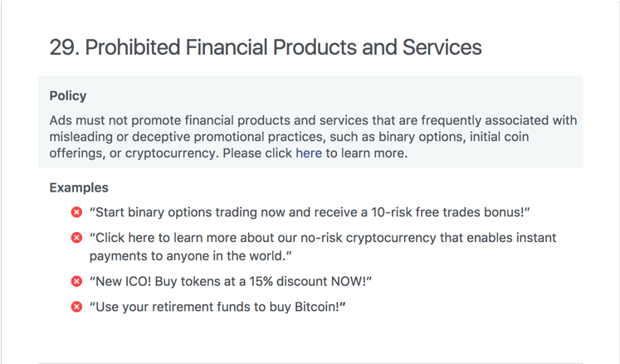Click red X icon beside New ICO example
Screen dimensions: 620x364
click(x=76, y=281)
